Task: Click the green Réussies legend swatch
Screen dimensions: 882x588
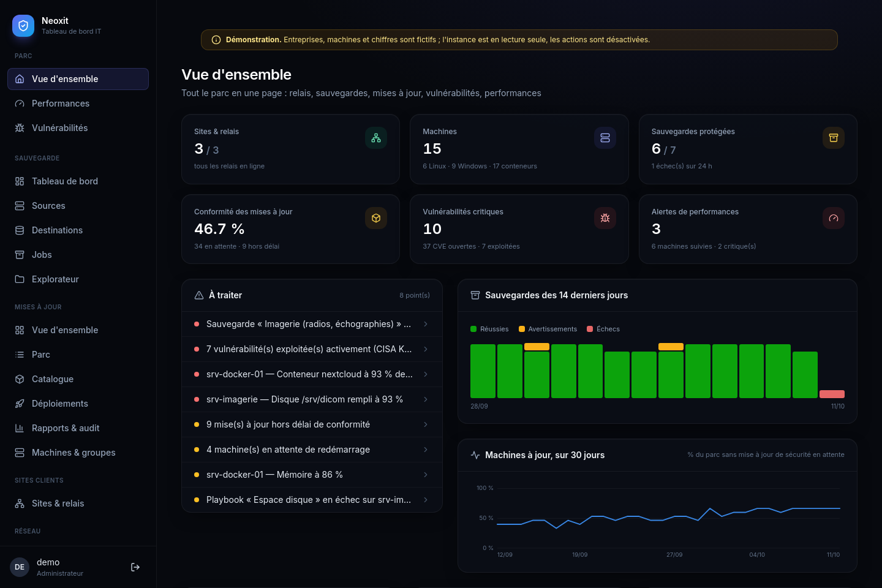Action: tap(473, 329)
